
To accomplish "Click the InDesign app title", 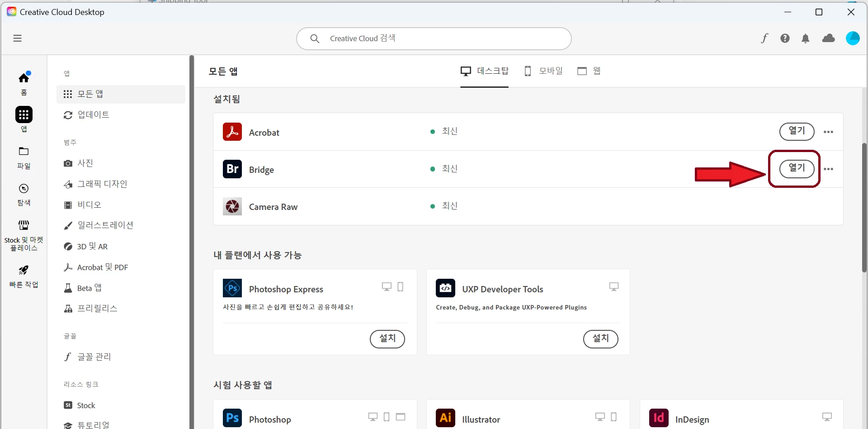I will pyautogui.click(x=692, y=419).
